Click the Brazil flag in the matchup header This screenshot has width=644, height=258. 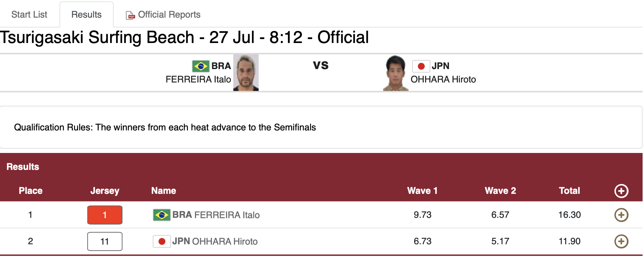pyautogui.click(x=201, y=66)
